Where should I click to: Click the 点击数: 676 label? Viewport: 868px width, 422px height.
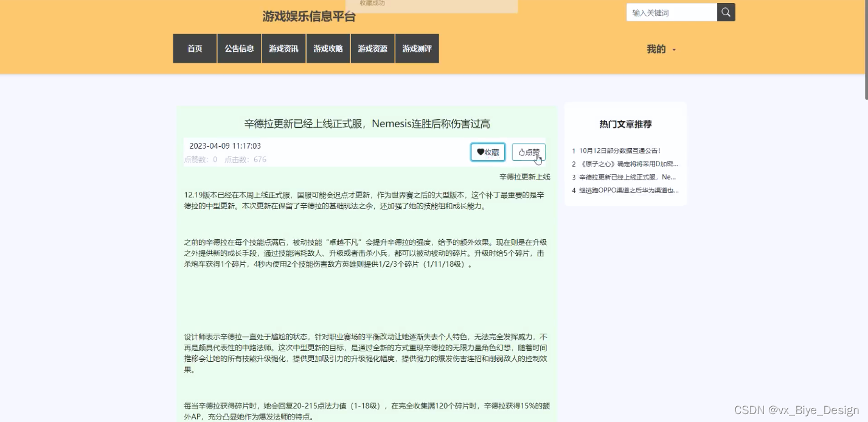pyautogui.click(x=246, y=160)
